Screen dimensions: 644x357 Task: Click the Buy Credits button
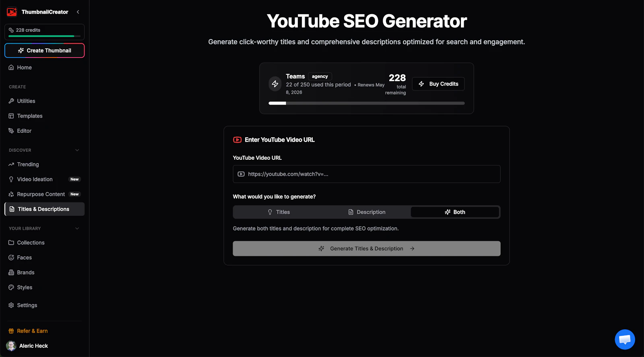(438, 84)
